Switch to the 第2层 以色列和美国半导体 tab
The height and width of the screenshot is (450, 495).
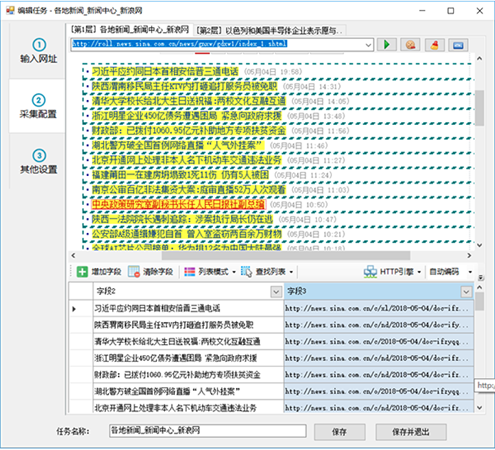point(269,31)
